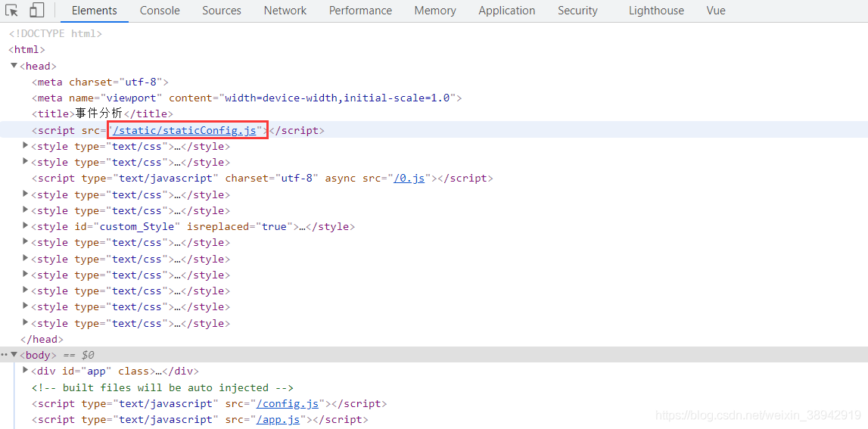868x429 pixels.
Task: Open the /config.js script link
Action: [288, 403]
